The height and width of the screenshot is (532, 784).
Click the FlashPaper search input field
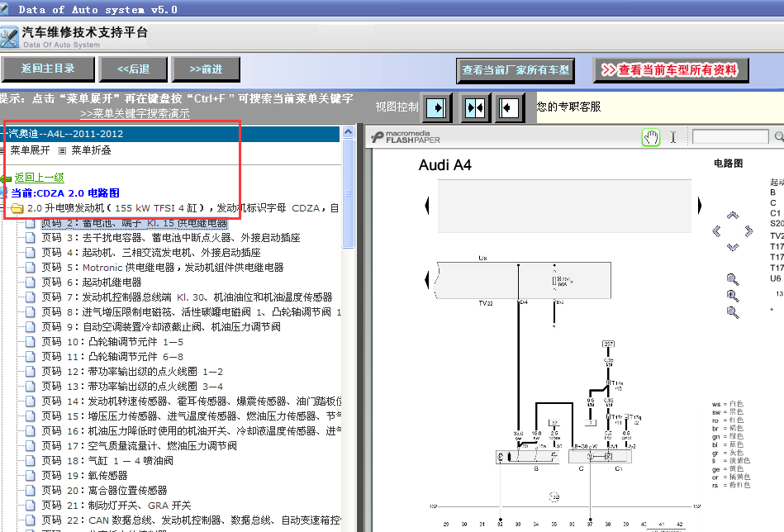click(730, 137)
